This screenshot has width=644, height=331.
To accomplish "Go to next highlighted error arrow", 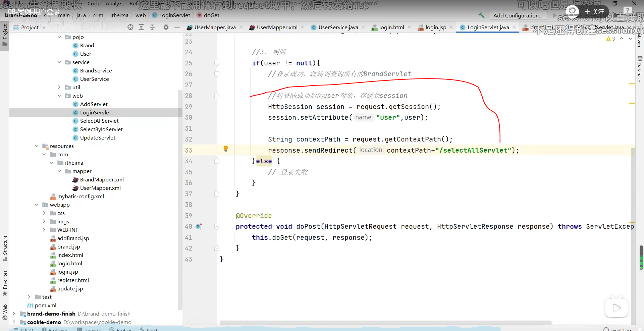I will tap(630, 39).
